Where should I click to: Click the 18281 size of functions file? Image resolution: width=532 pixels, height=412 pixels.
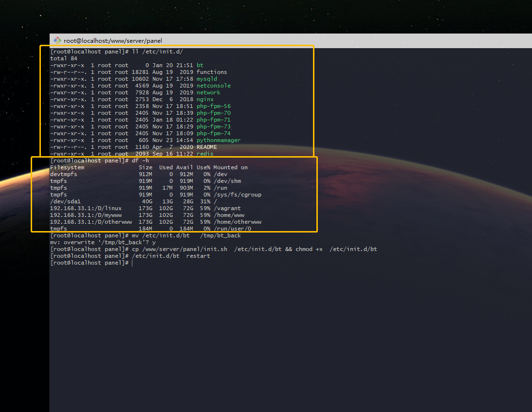tap(140, 72)
